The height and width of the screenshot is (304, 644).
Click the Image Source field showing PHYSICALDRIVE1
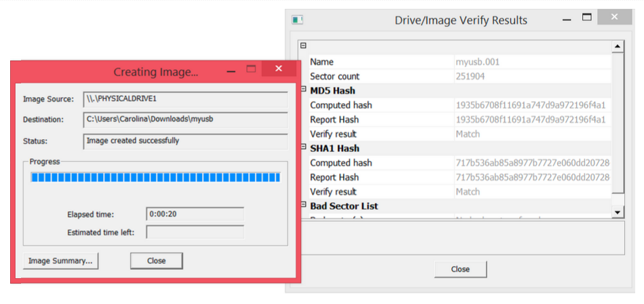coord(185,99)
